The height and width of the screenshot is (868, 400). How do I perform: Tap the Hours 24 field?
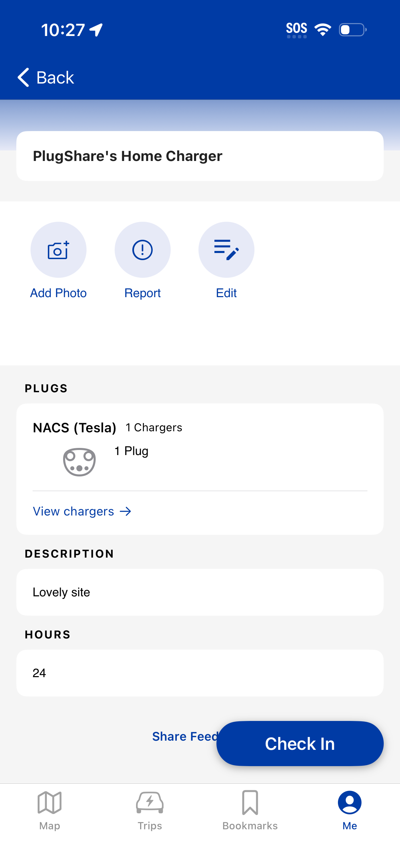coord(200,673)
